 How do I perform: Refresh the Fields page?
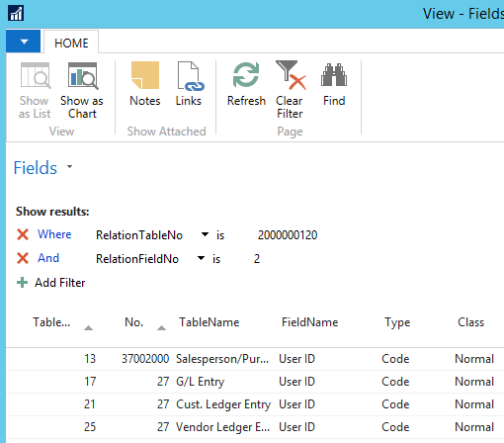click(x=246, y=75)
